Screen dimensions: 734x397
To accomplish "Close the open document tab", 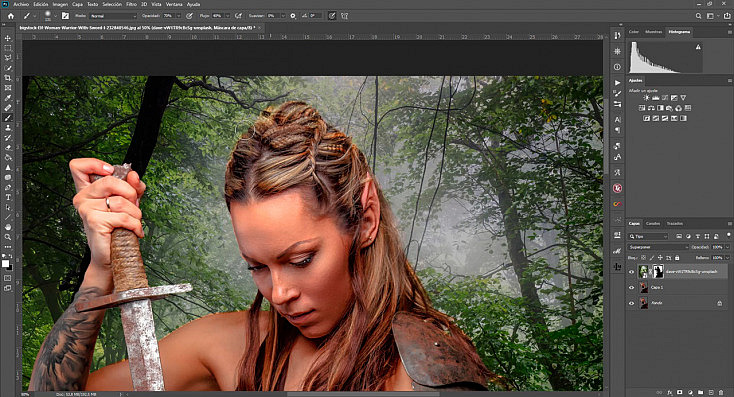I will tap(259, 28).
